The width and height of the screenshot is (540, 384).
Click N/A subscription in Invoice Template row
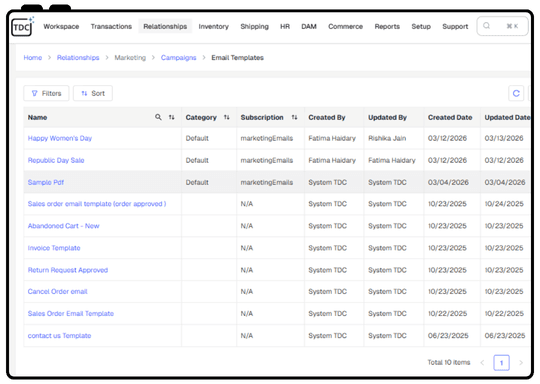(247, 248)
